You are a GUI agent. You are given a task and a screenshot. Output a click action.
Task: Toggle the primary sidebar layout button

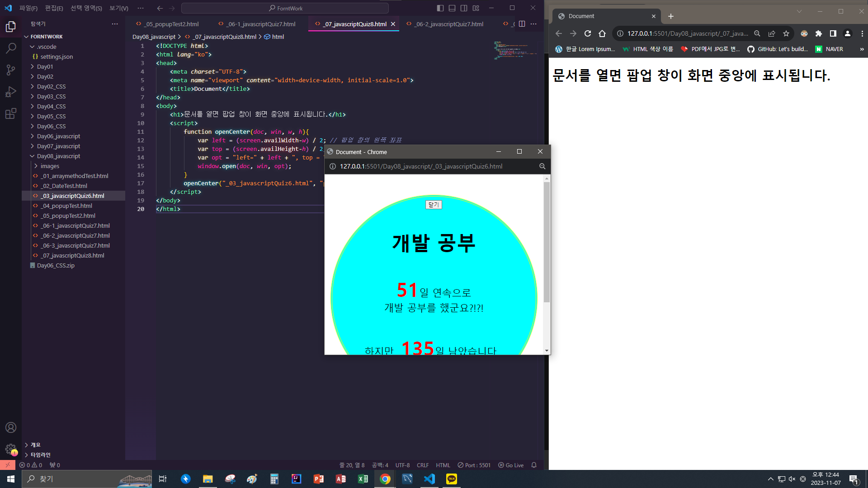[x=440, y=8]
